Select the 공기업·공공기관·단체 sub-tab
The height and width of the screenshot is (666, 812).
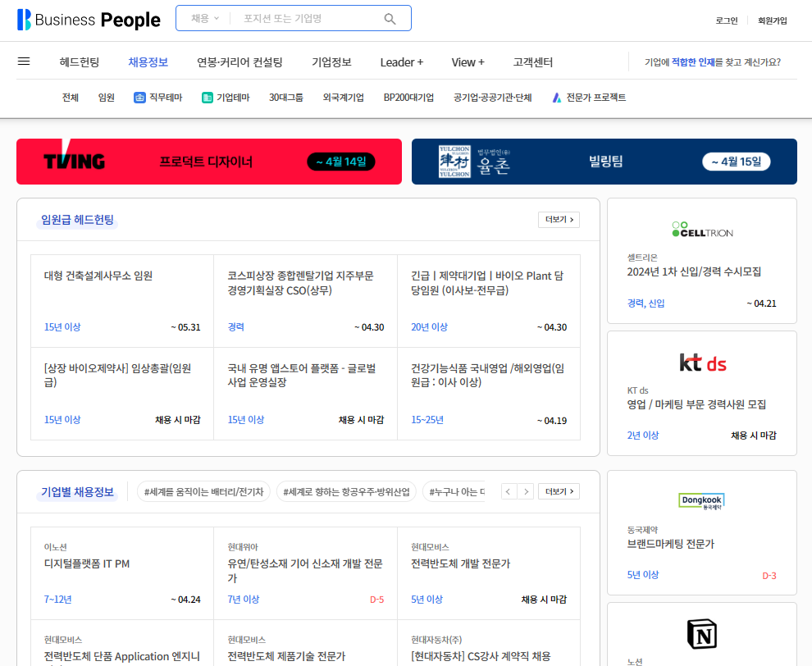tap(492, 98)
